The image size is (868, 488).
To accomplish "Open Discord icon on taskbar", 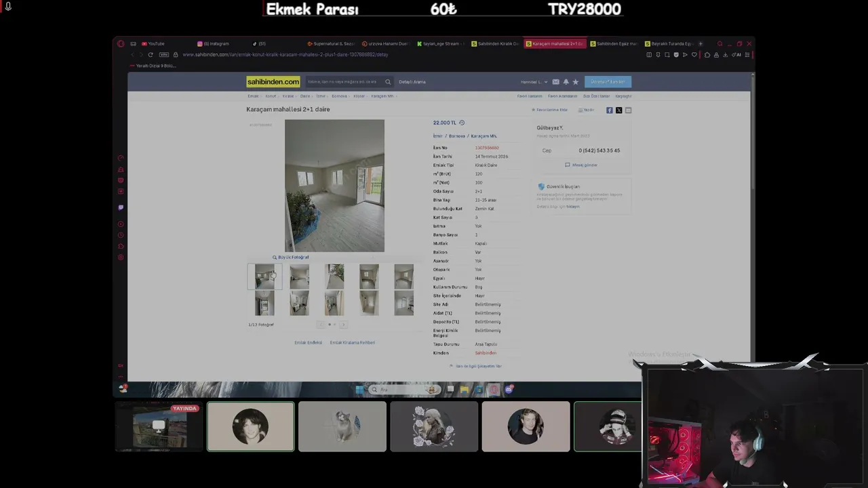I will pos(509,389).
